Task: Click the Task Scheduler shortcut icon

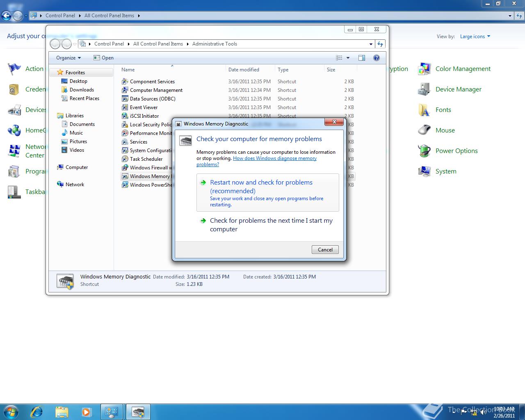Action: 125,159
